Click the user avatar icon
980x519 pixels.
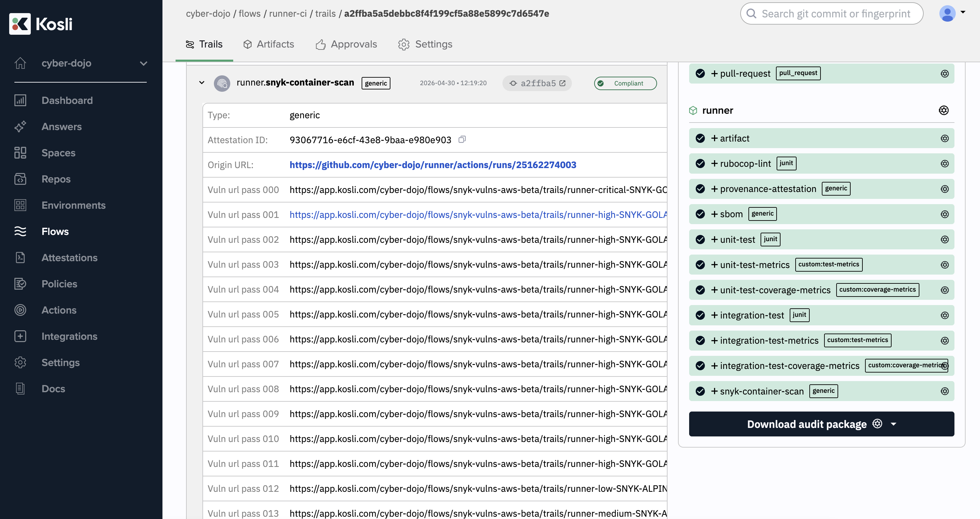coord(947,14)
